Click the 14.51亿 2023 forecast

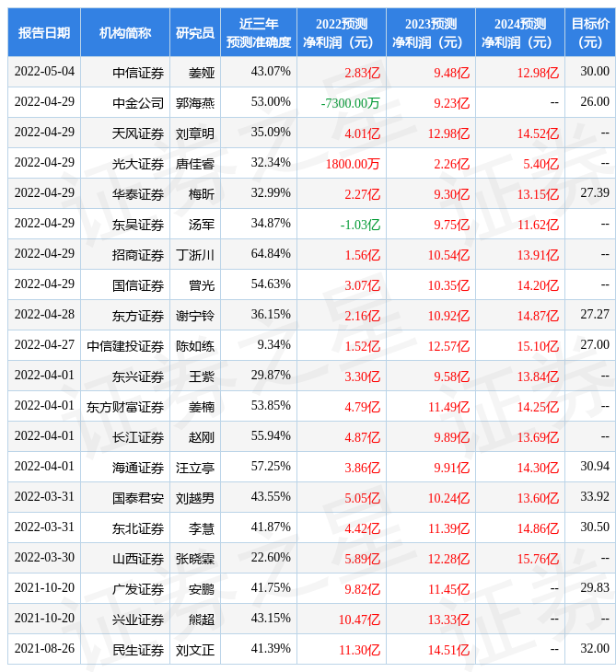[448, 651]
